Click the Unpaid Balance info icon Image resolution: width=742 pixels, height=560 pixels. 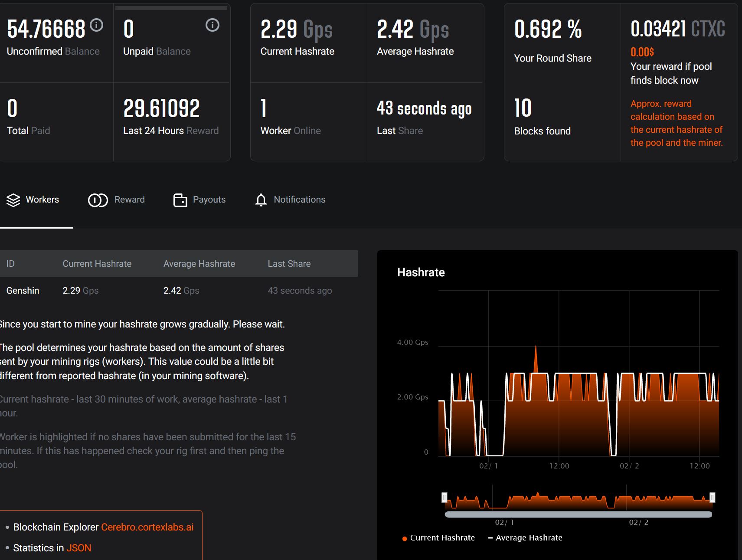[x=212, y=25]
